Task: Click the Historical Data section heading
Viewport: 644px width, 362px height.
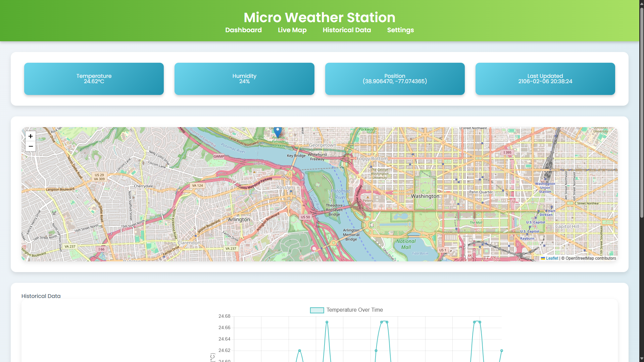Action: click(41, 296)
